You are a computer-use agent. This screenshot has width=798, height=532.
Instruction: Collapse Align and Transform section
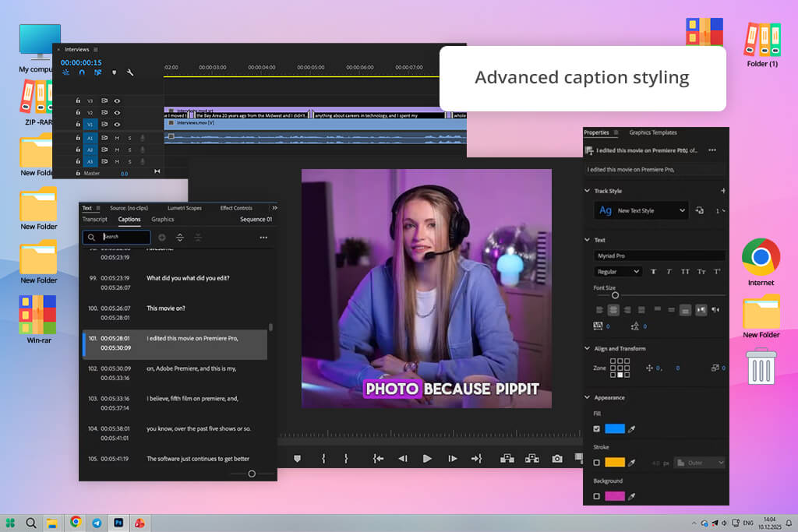pos(588,348)
